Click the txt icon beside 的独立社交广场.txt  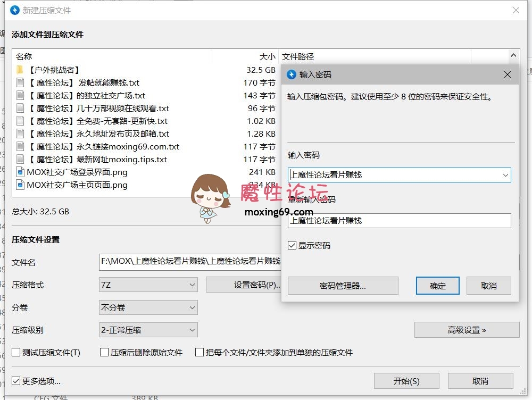(19, 95)
